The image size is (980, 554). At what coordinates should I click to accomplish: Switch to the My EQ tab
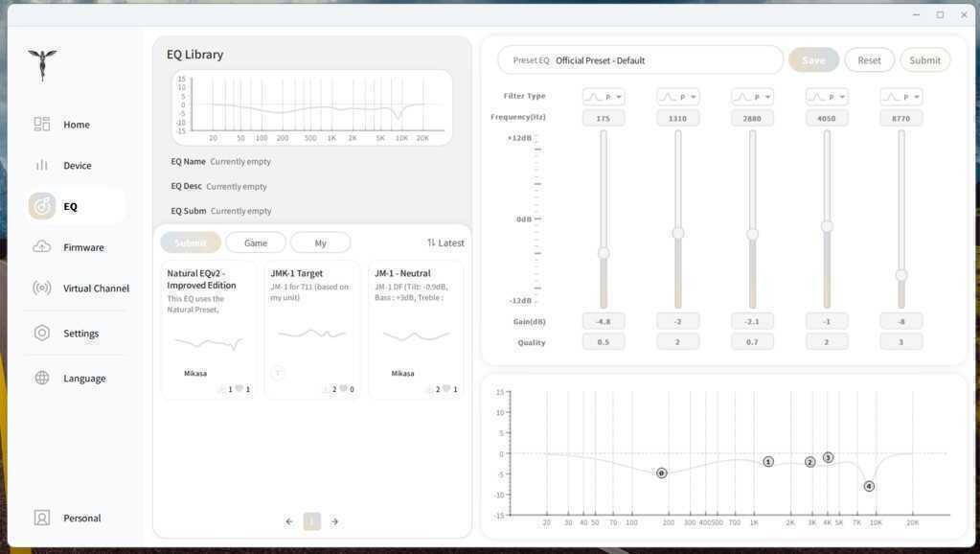320,243
